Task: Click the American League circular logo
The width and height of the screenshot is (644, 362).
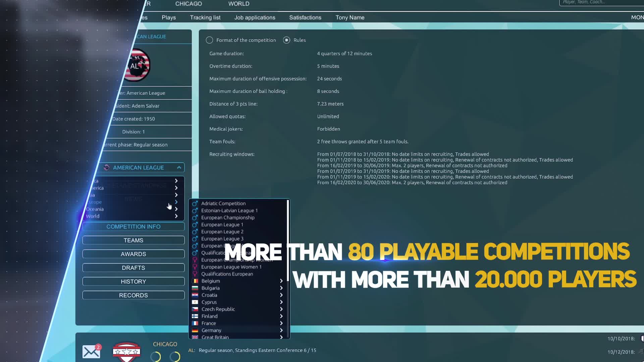Action: 138,65
